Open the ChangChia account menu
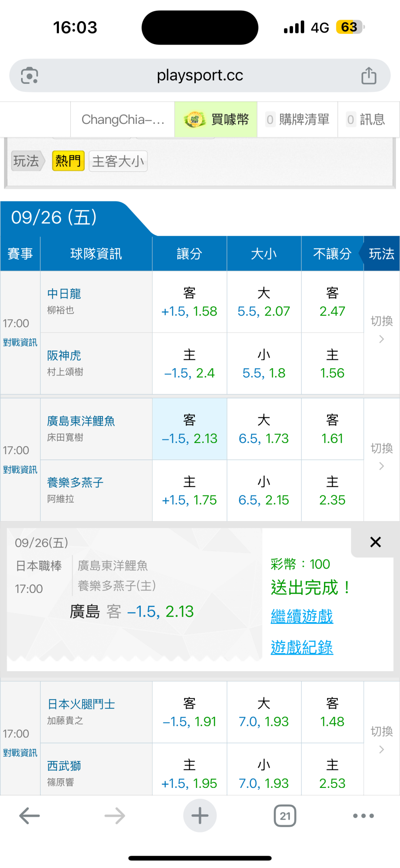Image resolution: width=400 pixels, height=868 pixels. tap(123, 119)
